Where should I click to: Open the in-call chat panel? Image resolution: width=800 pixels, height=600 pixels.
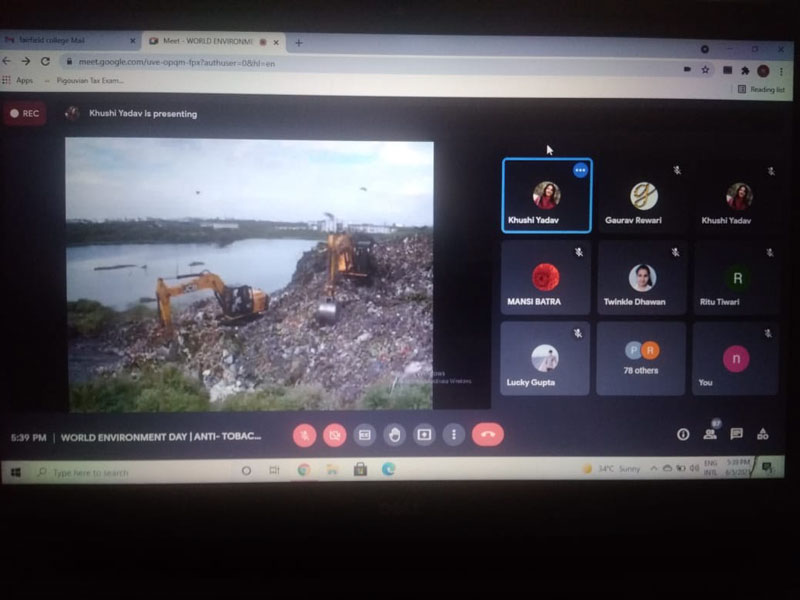(x=736, y=434)
